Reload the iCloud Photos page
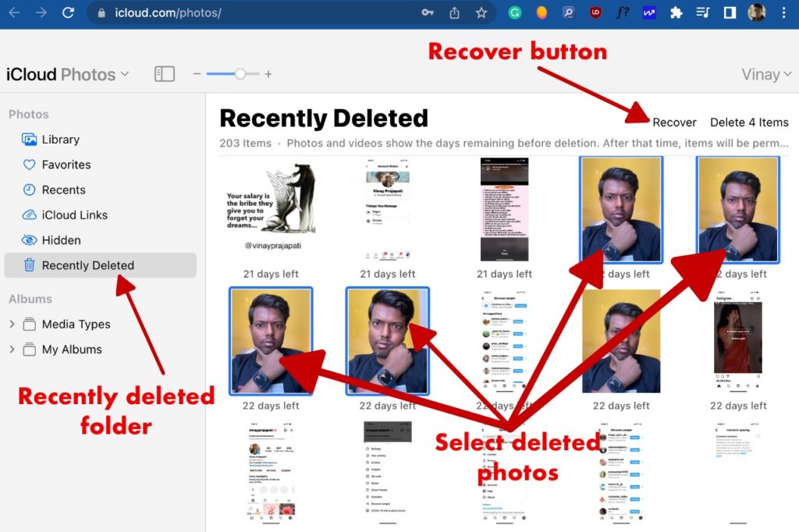Image resolution: width=799 pixels, height=532 pixels. tap(69, 12)
